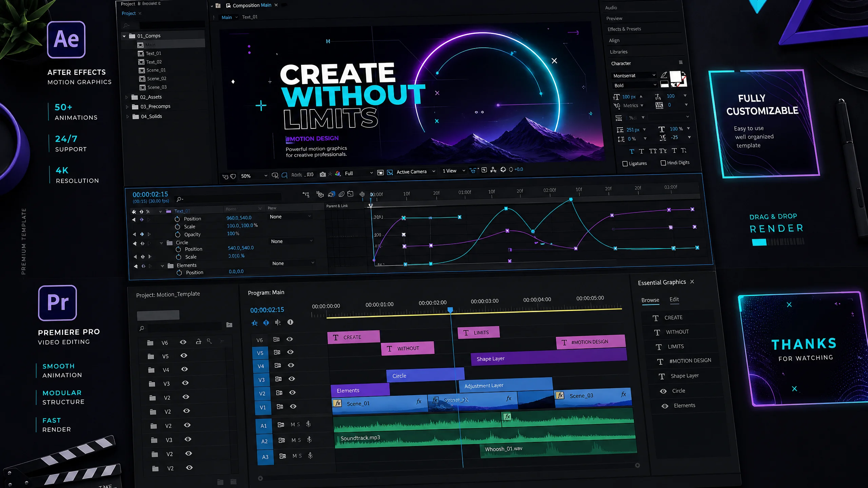Click the V5 track target button
The height and width of the screenshot is (488, 868).
260,353
